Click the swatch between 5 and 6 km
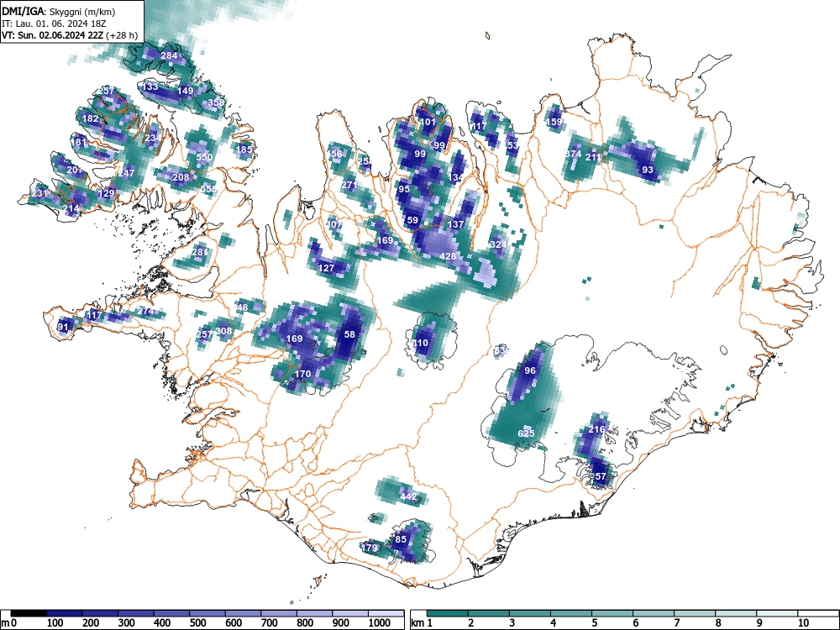The height and width of the screenshot is (630, 840). 612,614
